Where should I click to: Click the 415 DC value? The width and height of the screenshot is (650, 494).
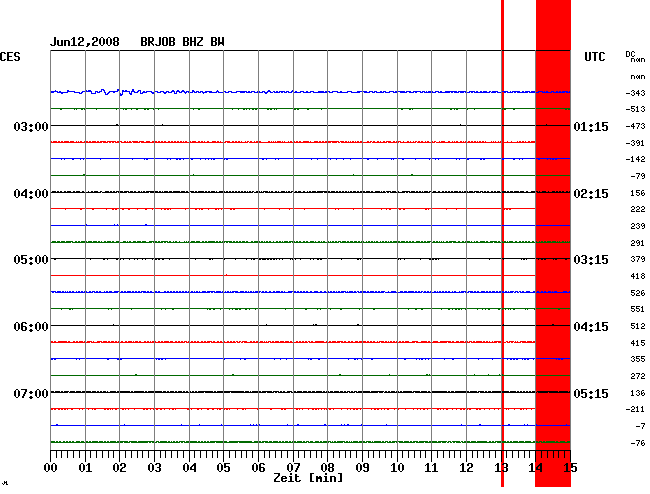638,344
